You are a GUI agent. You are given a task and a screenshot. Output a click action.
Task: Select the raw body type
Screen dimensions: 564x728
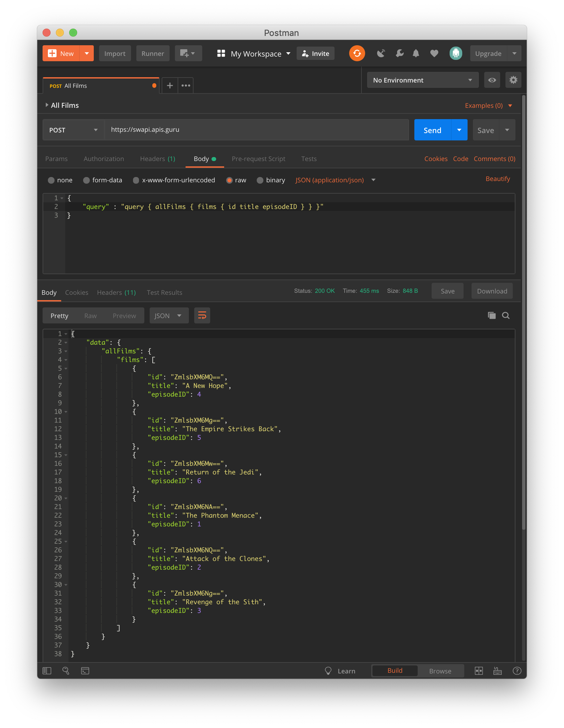229,180
